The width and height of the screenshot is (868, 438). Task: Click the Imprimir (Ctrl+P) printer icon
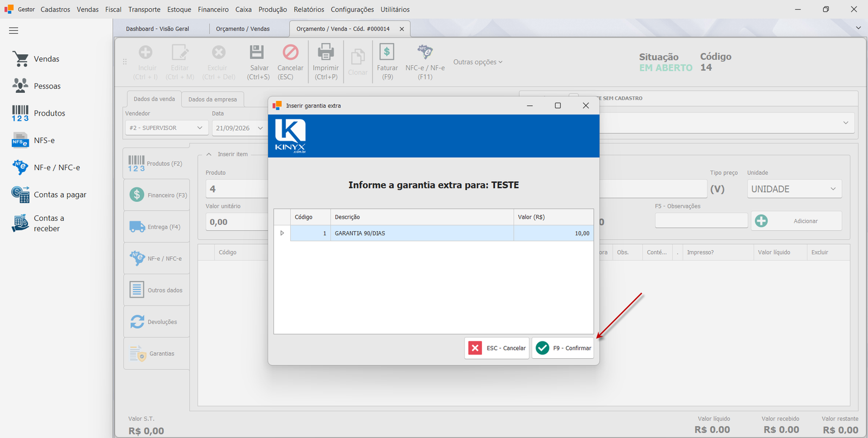click(325, 53)
